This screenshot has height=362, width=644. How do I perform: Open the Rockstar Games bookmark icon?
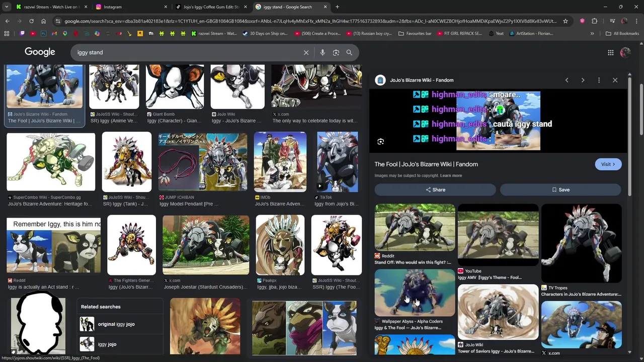pos(140,33)
